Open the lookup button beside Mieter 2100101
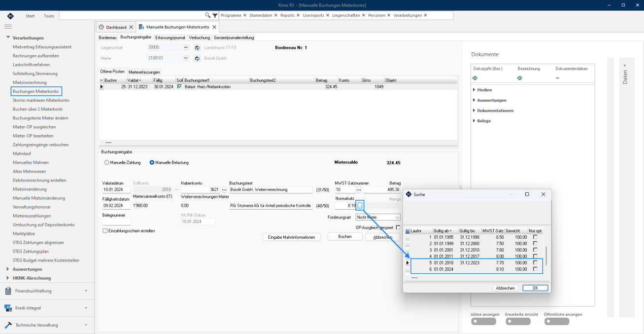Screen dimensions: 644x334 pos(186,58)
